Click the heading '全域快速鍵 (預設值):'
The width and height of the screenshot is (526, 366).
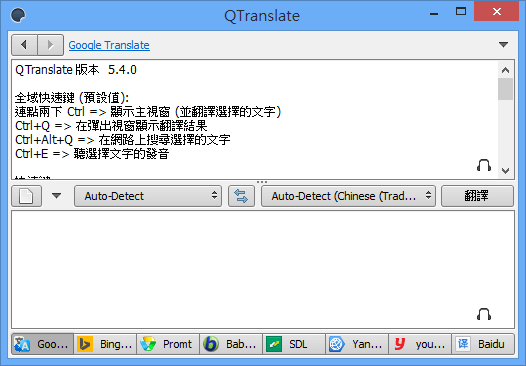[x=72, y=98]
